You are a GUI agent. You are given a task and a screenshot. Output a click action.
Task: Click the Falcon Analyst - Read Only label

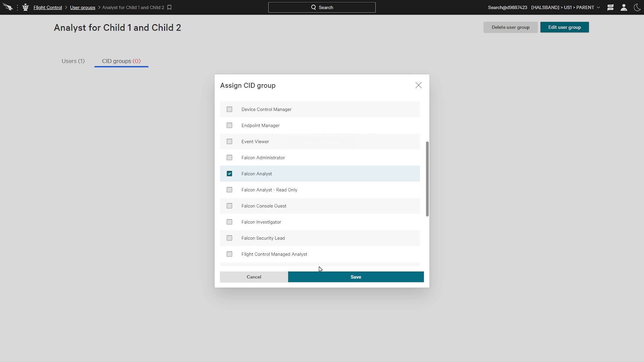pos(269,190)
